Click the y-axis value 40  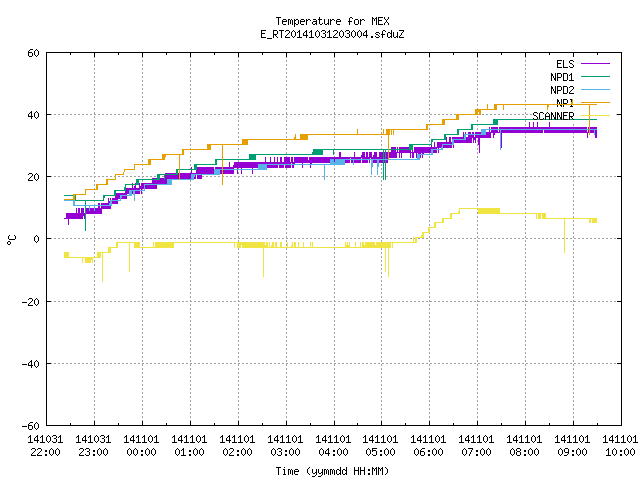pyautogui.click(x=33, y=116)
